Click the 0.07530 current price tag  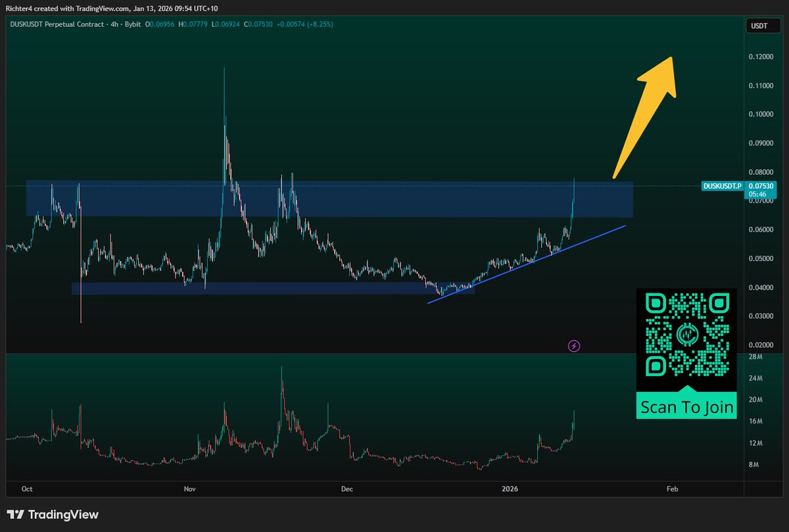pos(759,186)
